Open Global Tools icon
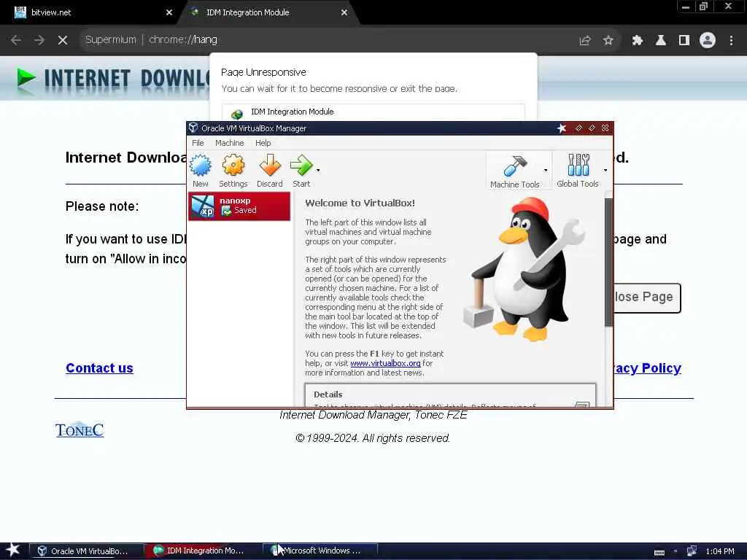Image resolution: width=747 pixels, height=560 pixels. coord(578,171)
